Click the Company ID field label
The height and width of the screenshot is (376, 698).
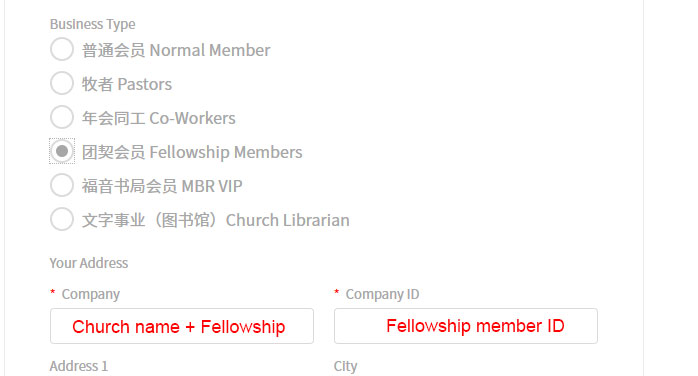point(382,294)
